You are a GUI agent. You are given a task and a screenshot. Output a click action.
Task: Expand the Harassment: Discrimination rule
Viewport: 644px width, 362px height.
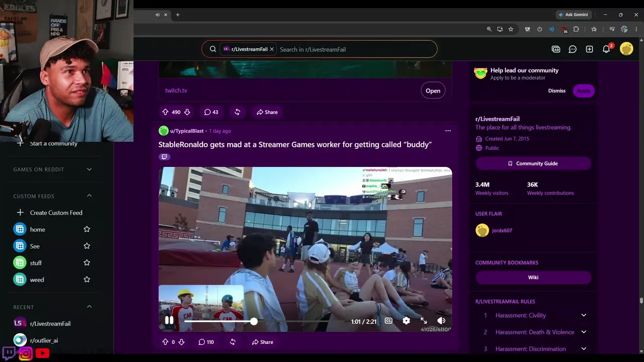584,348
